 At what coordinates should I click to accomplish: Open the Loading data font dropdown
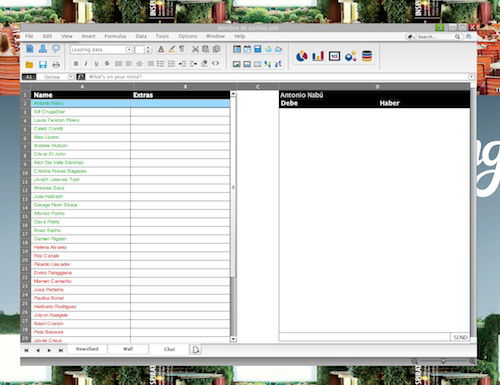[129, 50]
